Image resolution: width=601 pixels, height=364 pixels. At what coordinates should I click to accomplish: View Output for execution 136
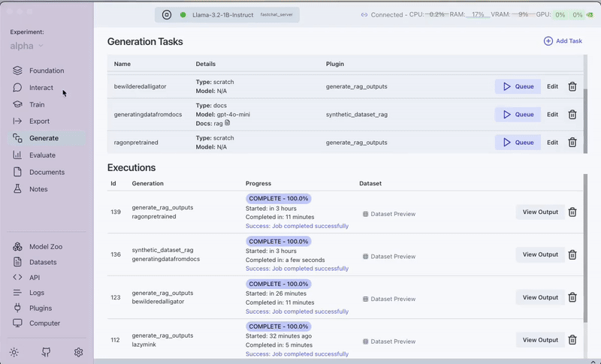pos(540,254)
